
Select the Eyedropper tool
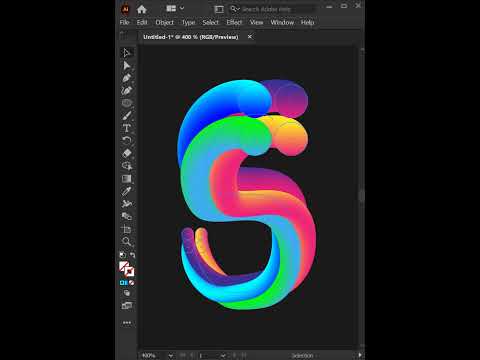click(127, 191)
